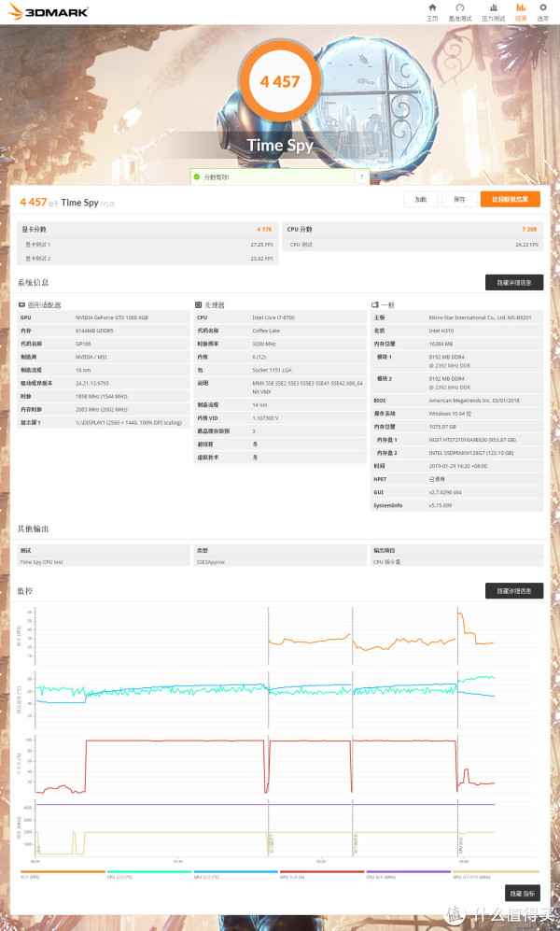Viewport: 560px width, 931px height.
Task: Click the 'Intel H310' northbridge value
Action: (x=441, y=331)
